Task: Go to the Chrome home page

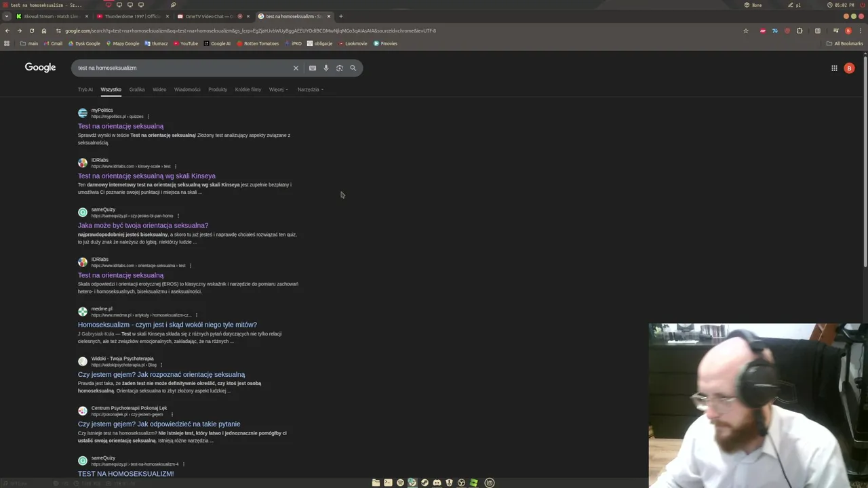Action: coord(44,30)
